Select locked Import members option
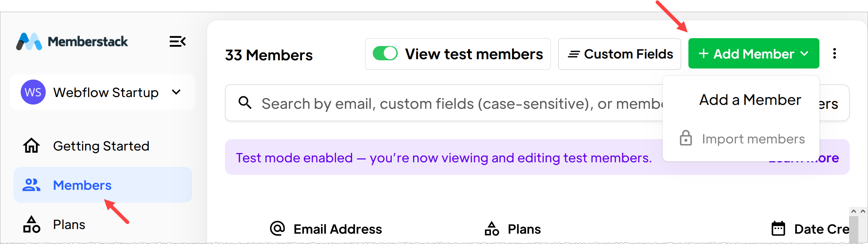 753,139
